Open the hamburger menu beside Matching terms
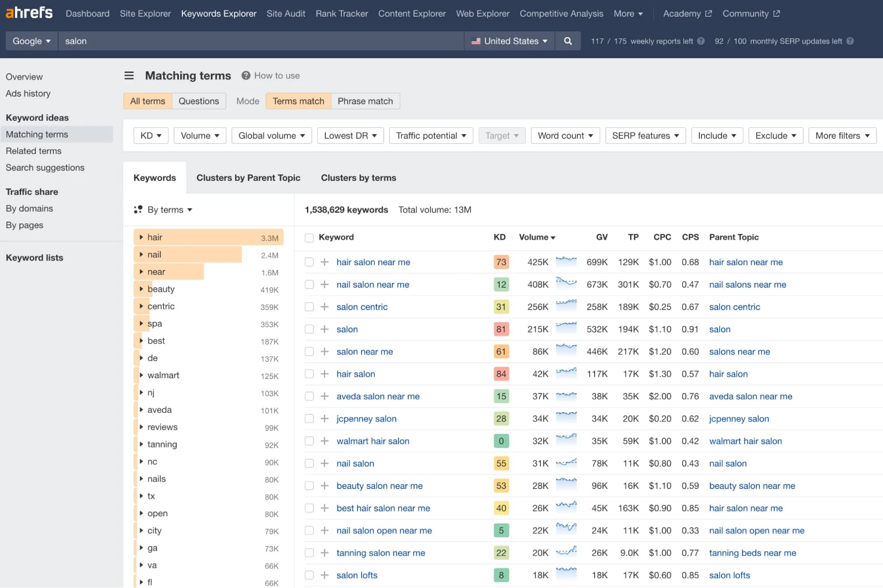This screenshot has width=883, height=588. coord(129,76)
